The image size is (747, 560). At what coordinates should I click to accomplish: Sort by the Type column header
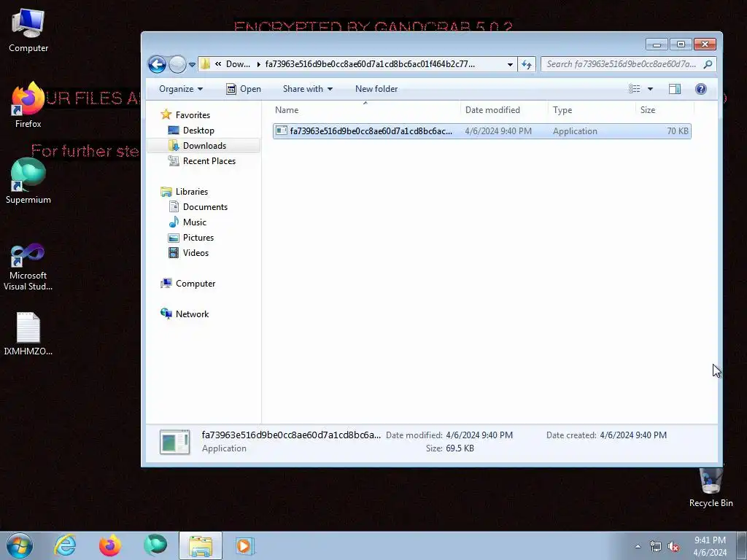pyautogui.click(x=592, y=110)
